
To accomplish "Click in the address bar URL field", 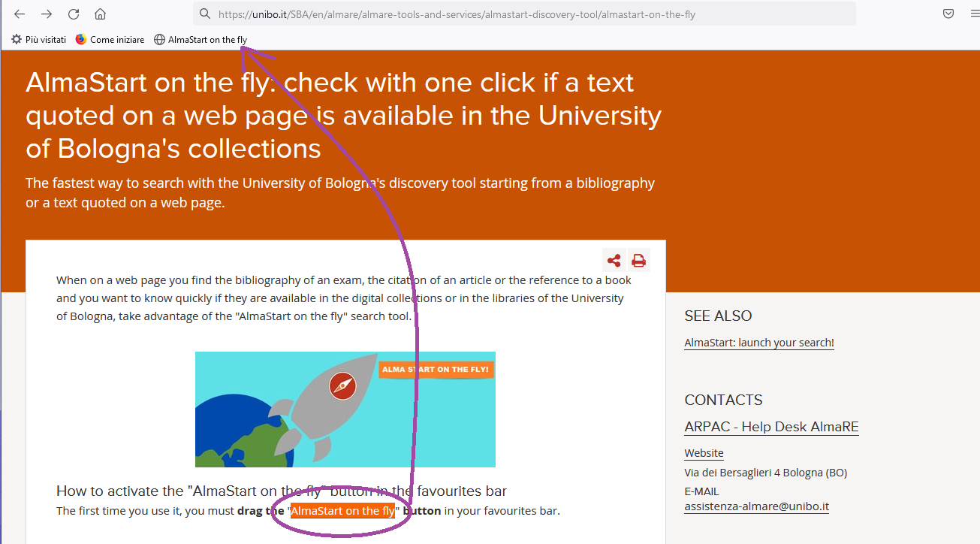I will [526, 14].
